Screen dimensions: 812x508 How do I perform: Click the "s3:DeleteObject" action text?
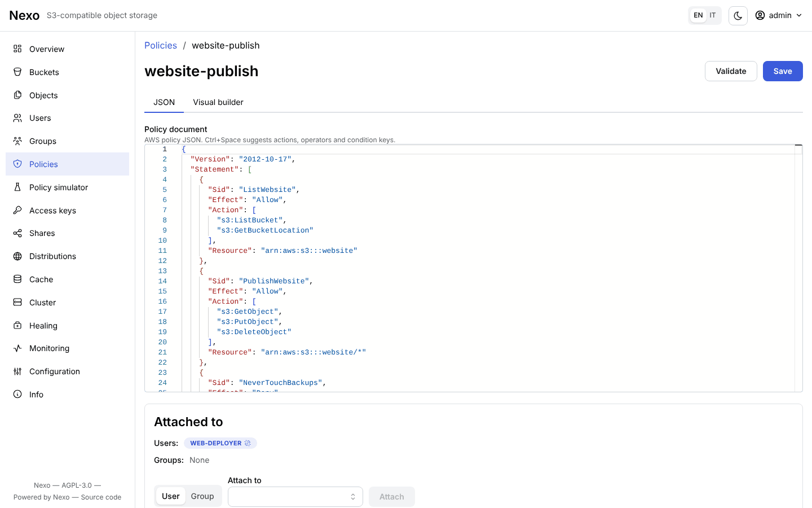254,332
